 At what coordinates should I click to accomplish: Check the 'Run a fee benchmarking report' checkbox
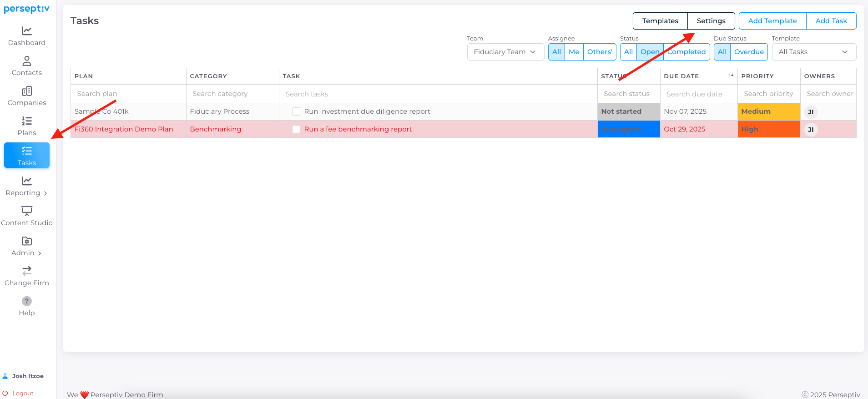(296, 129)
